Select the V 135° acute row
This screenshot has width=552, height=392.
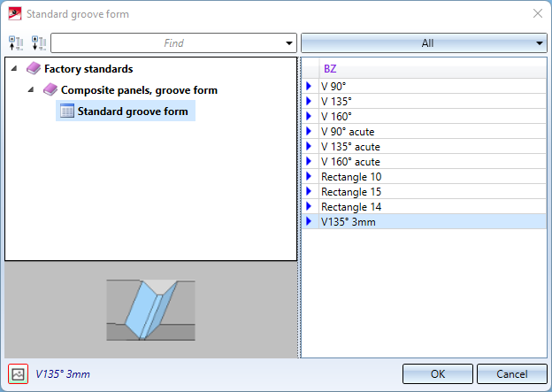pyautogui.click(x=424, y=146)
